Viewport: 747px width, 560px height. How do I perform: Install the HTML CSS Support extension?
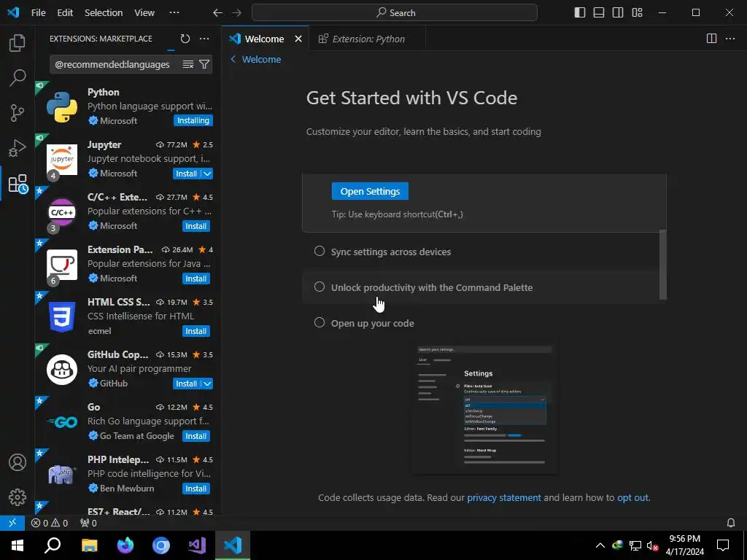click(196, 332)
